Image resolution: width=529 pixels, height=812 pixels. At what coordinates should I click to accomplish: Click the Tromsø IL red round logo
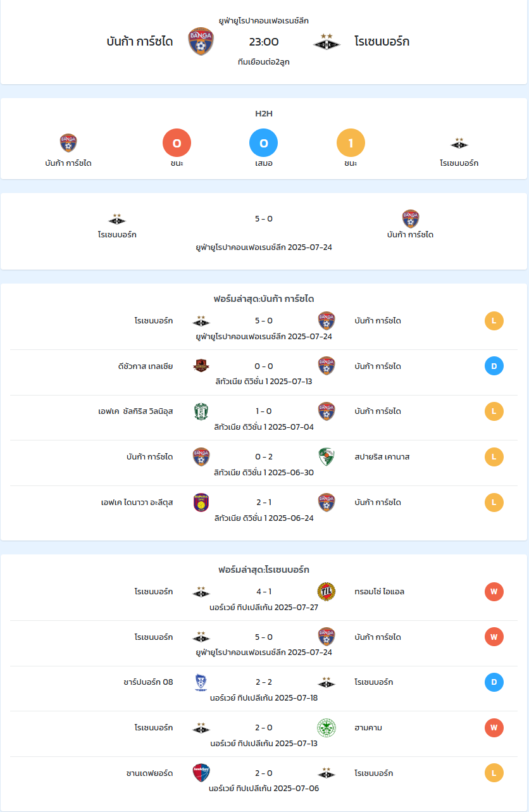327,592
